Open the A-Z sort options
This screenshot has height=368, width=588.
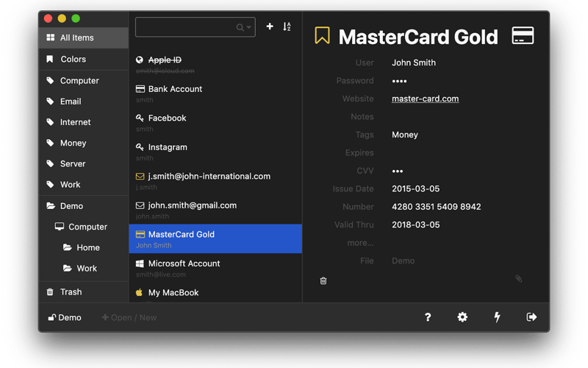pyautogui.click(x=287, y=26)
